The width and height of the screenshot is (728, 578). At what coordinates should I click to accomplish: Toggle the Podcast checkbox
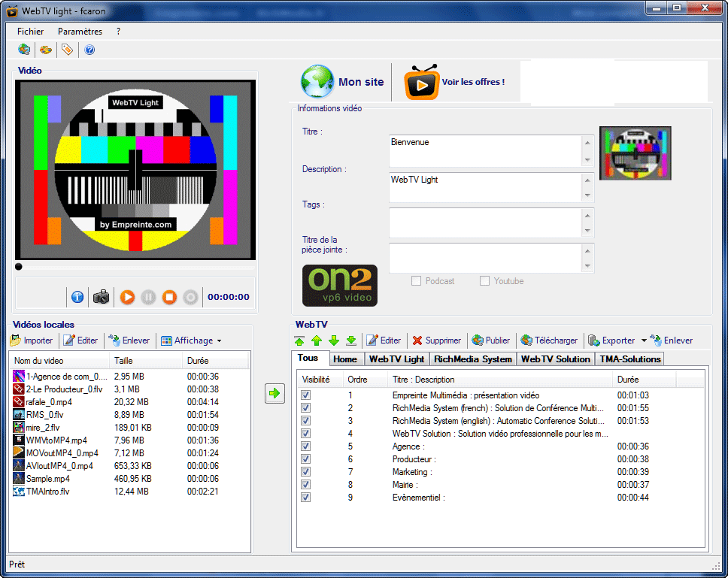coord(417,281)
